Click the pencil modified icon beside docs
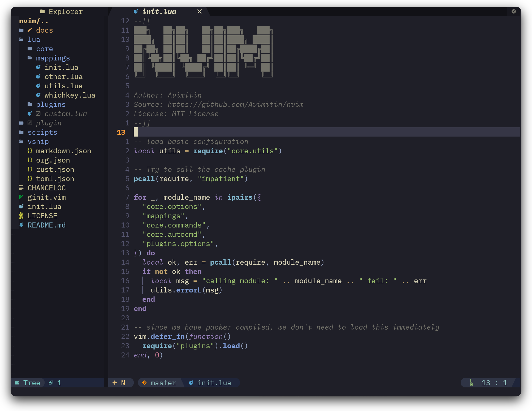 [30, 30]
